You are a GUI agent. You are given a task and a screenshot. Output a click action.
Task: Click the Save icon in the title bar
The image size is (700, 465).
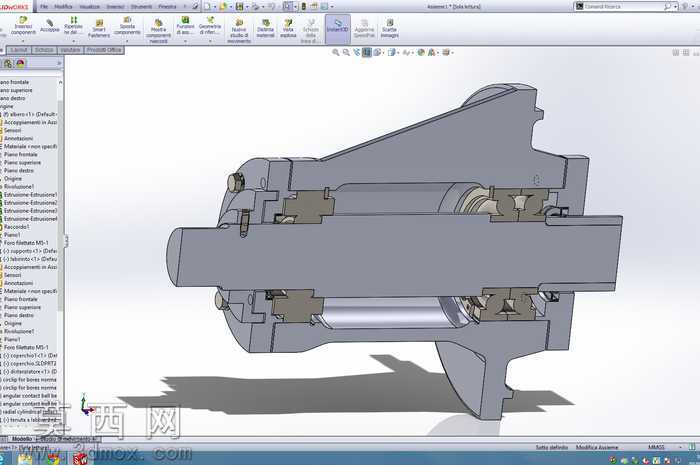(x=240, y=6)
